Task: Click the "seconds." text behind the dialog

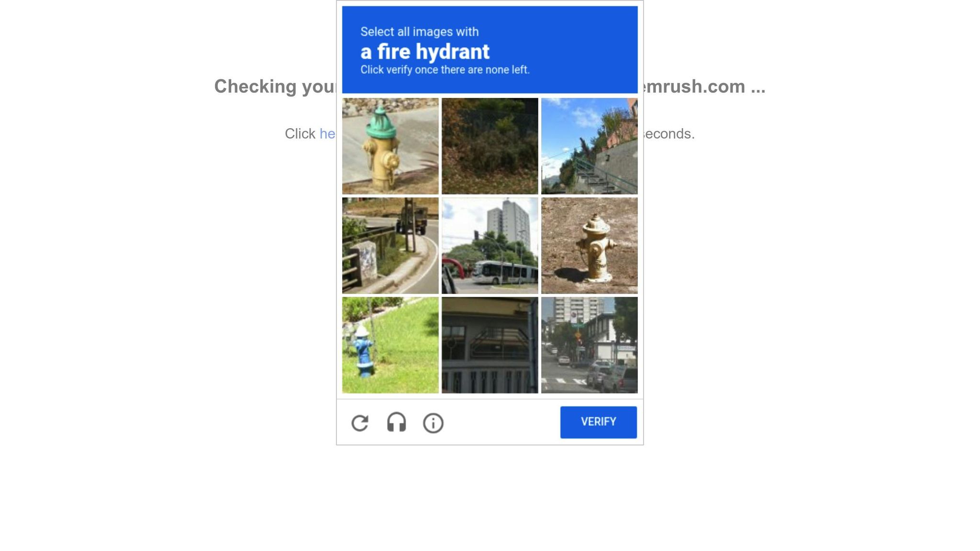Action: point(669,134)
